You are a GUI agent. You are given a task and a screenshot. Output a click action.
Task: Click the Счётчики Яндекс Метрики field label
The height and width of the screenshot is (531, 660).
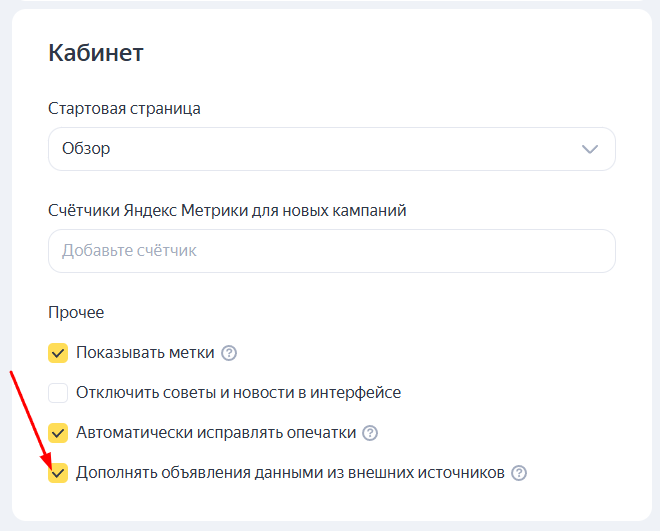click(227, 210)
